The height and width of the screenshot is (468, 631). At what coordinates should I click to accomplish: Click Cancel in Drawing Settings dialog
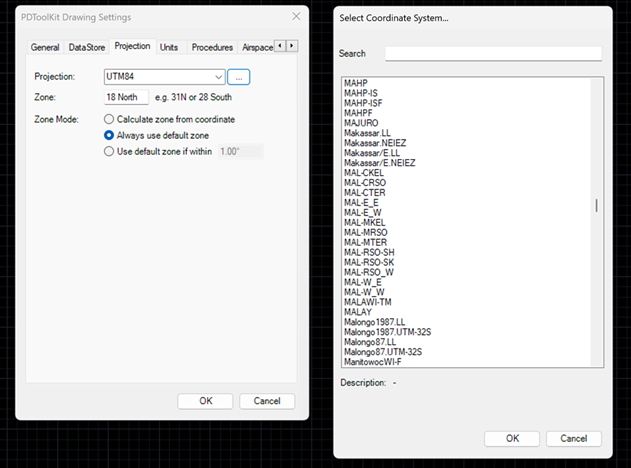267,401
